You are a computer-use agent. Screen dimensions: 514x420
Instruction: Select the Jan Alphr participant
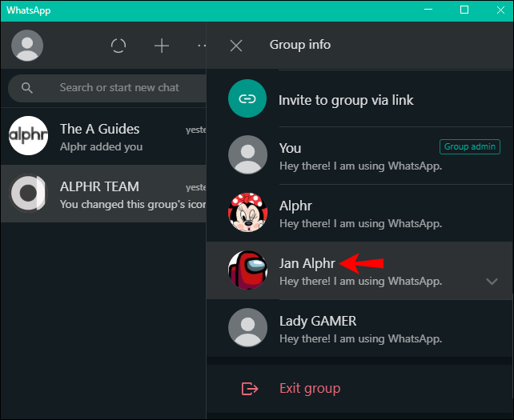pyautogui.click(x=359, y=270)
